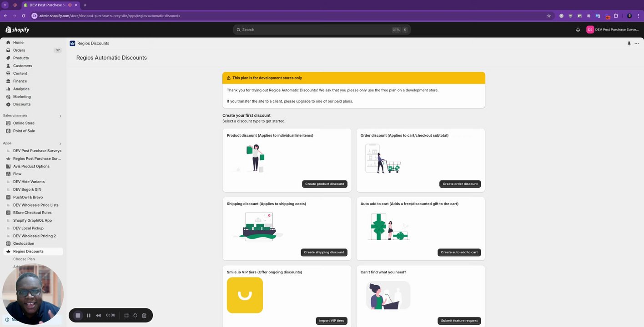Click the browser address bar
This screenshot has width=644, height=327.
[x=291, y=16]
